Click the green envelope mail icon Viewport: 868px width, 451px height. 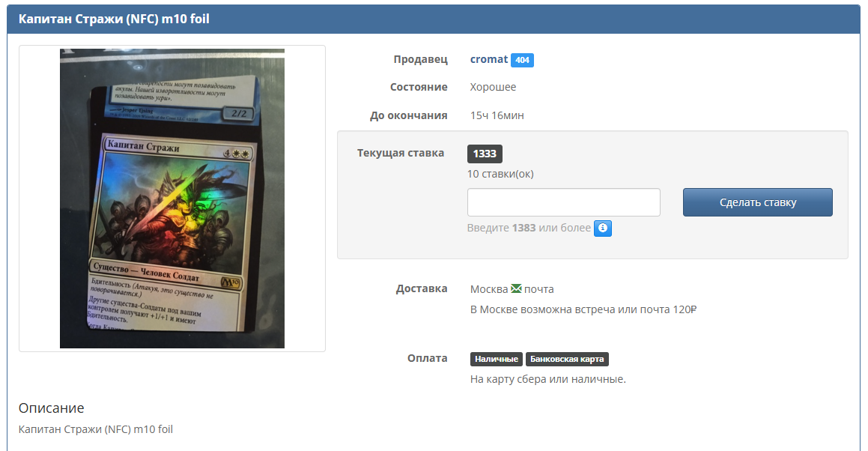click(x=516, y=289)
